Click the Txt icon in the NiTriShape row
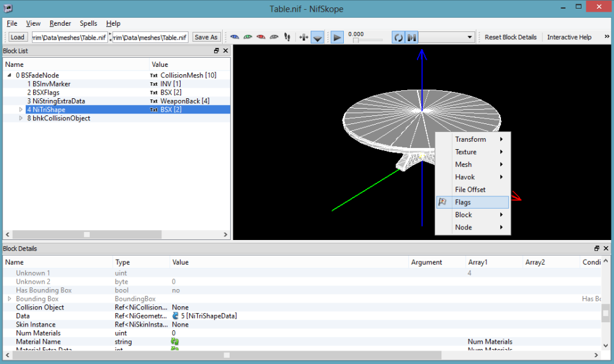 pos(154,110)
